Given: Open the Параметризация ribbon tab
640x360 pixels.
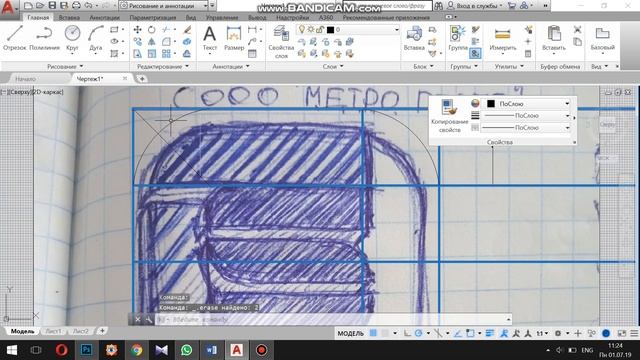Looking at the screenshot, I should 153,18.
